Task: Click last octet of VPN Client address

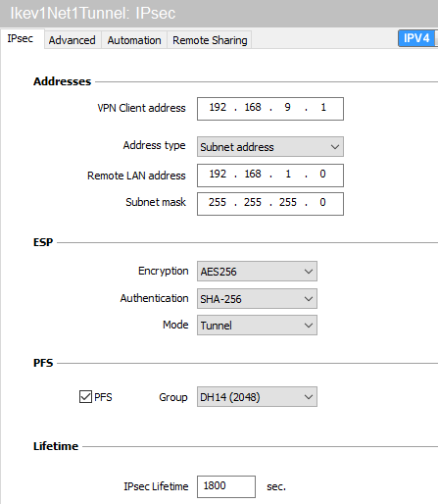Action: coord(323,108)
